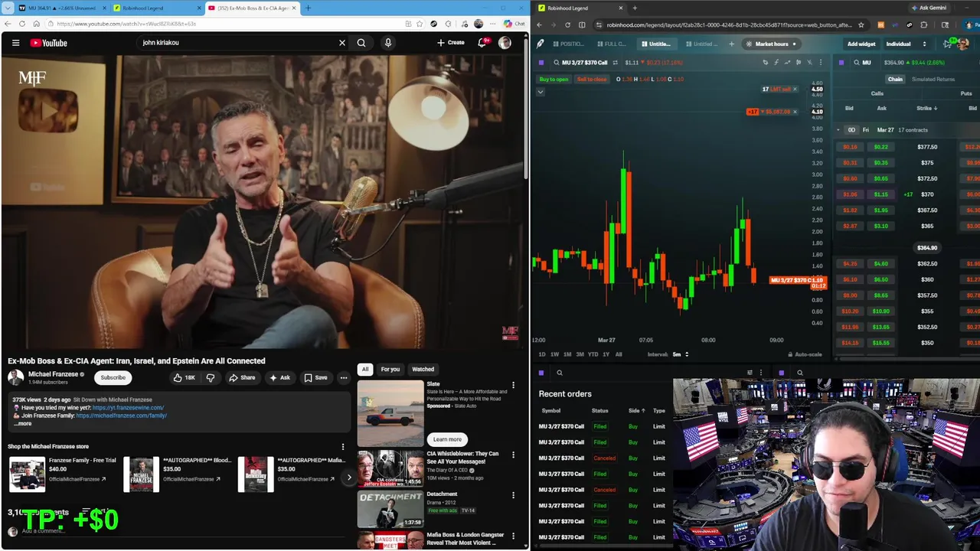The height and width of the screenshot is (551, 980).
Task: Clear the 'john kiriakou' search text
Action: tap(342, 43)
